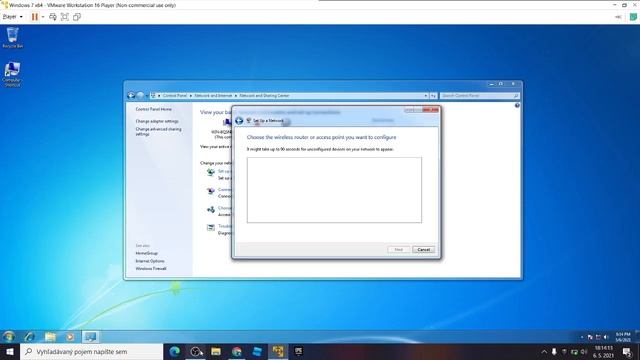Open the Control Panel help icon
The width and height of the screenshot is (640, 360).
coord(517,105)
